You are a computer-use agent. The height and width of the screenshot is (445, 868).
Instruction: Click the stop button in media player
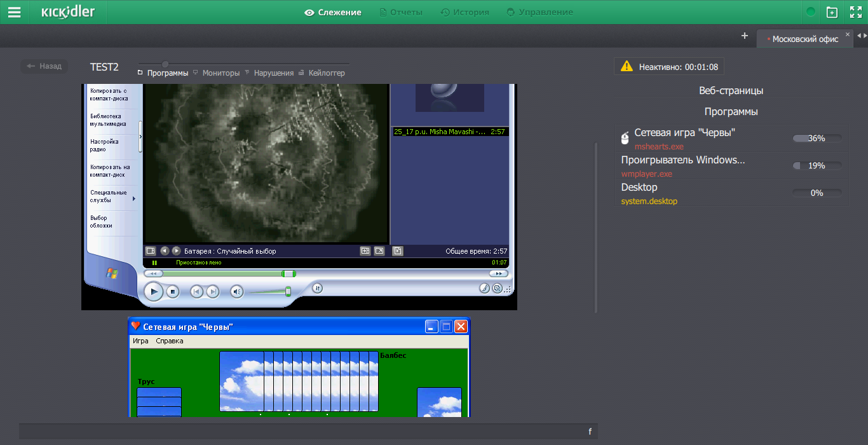coord(172,292)
